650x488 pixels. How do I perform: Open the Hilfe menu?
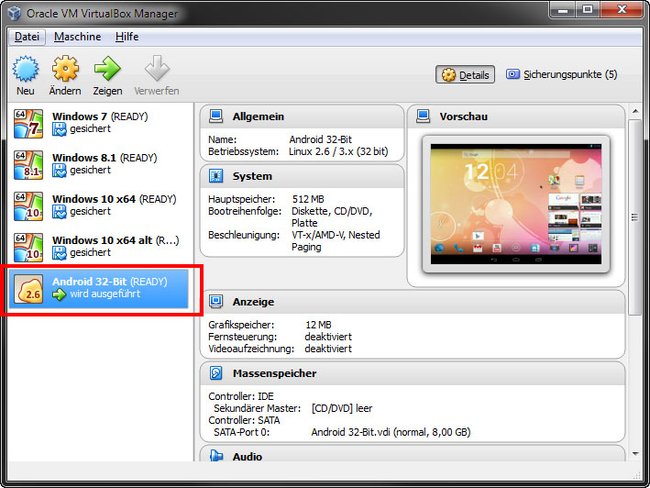pos(127,37)
